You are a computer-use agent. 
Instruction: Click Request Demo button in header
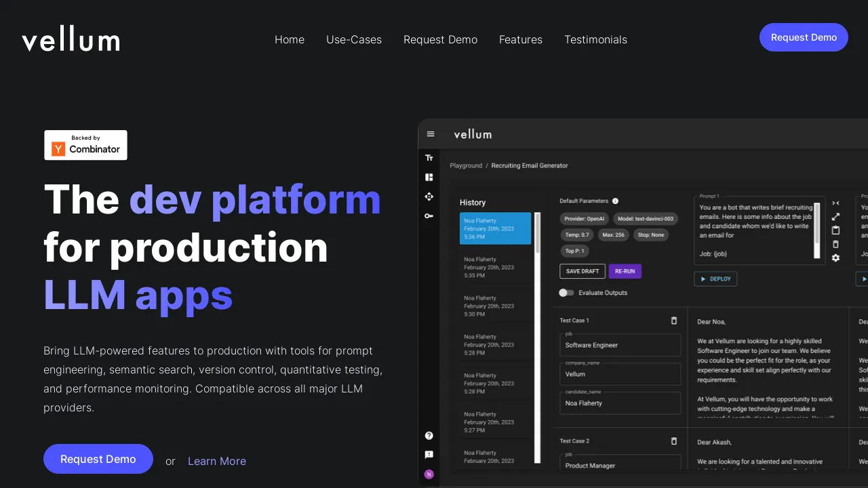point(804,37)
